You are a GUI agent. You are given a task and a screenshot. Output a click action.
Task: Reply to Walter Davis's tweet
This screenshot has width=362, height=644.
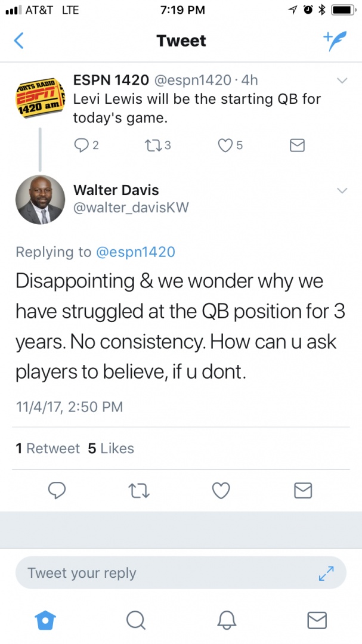click(57, 490)
